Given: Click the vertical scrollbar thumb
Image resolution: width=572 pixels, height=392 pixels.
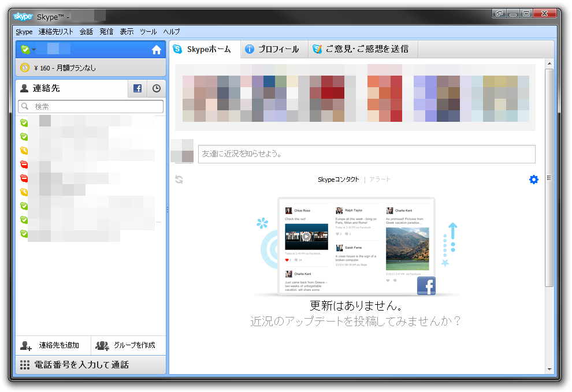Looking at the screenshot, I should pyautogui.click(x=549, y=178).
